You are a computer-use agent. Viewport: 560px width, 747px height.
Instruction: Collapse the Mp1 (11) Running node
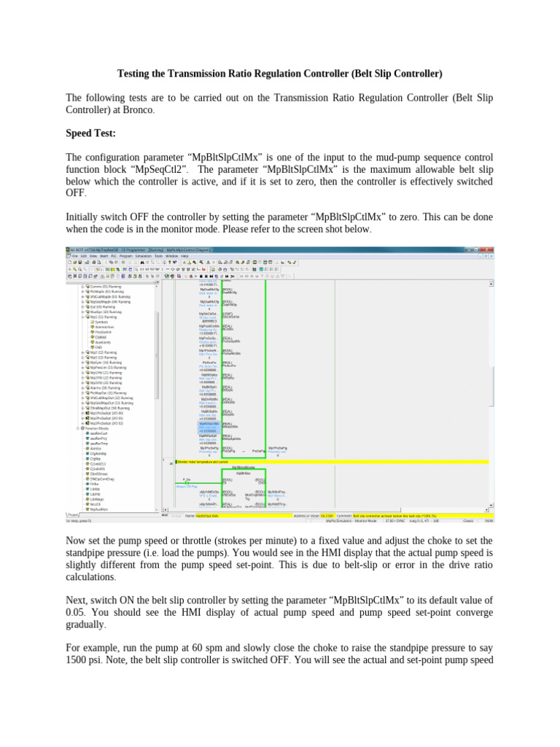[x=83, y=317]
